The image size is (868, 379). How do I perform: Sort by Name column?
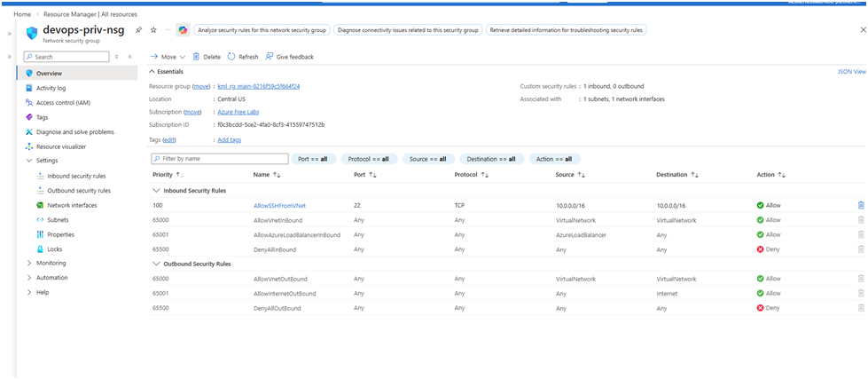tap(268, 175)
